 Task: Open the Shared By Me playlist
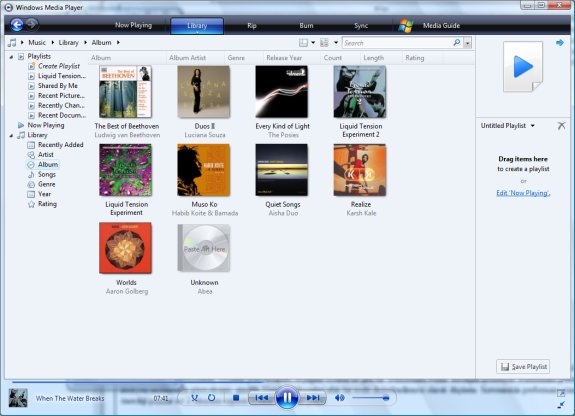[58, 86]
